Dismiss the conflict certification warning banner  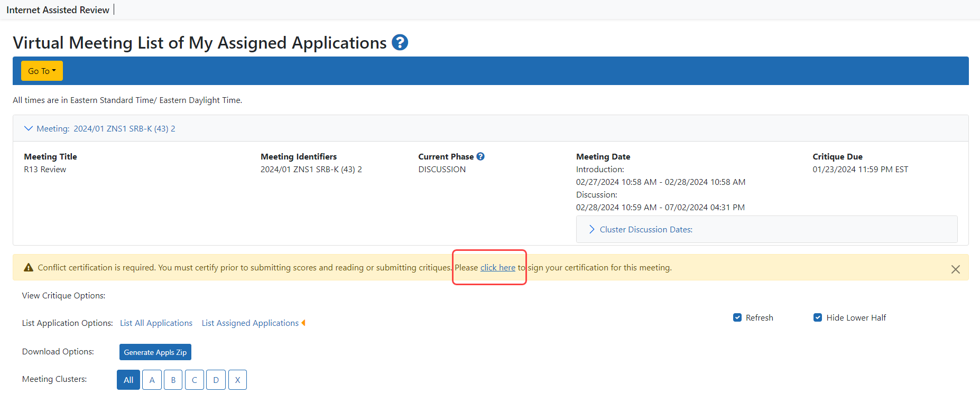click(955, 269)
